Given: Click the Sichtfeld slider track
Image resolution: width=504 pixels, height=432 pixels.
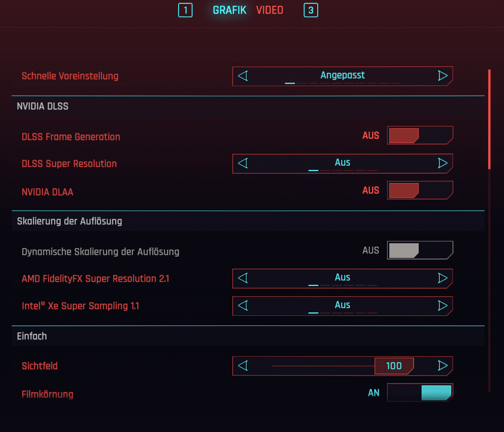Looking at the screenshot, I should pos(323,366).
